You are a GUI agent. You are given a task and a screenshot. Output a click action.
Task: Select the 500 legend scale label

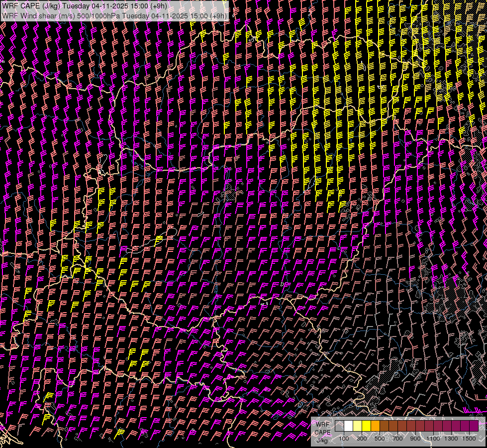(380, 439)
